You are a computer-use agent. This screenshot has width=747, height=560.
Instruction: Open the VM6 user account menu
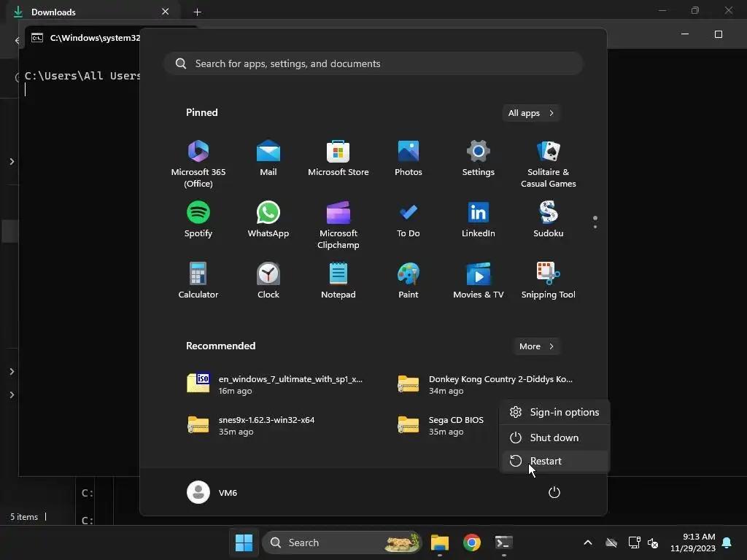pos(212,492)
